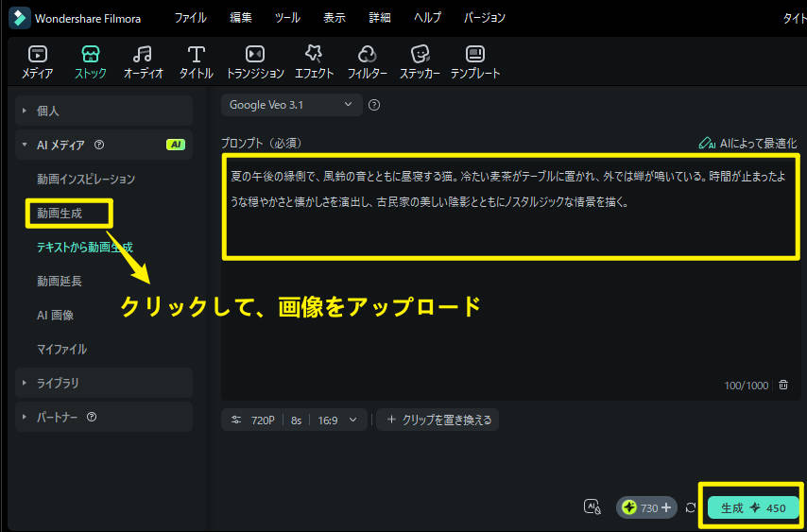The image size is (807, 532).
Task: Click the 720P resolution setting
Action: (x=263, y=420)
